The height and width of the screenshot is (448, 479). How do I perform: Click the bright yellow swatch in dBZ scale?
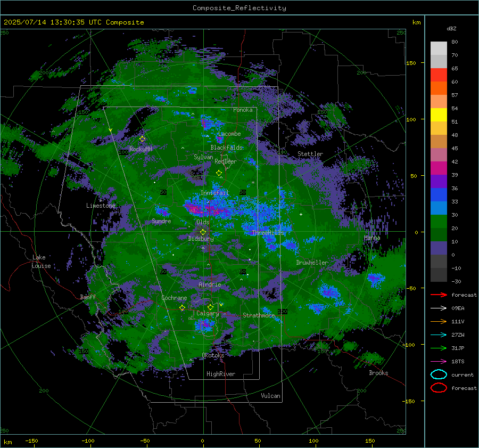(x=439, y=115)
